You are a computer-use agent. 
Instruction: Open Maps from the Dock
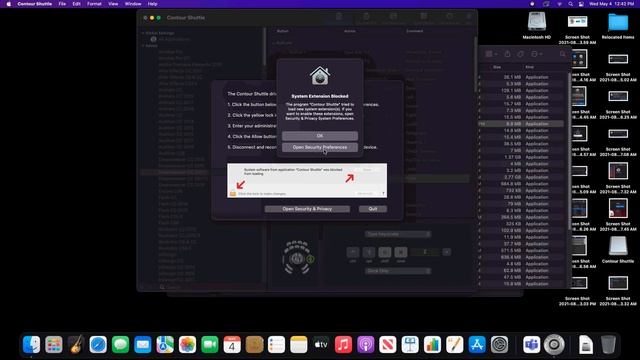pyautogui.click(x=165, y=345)
